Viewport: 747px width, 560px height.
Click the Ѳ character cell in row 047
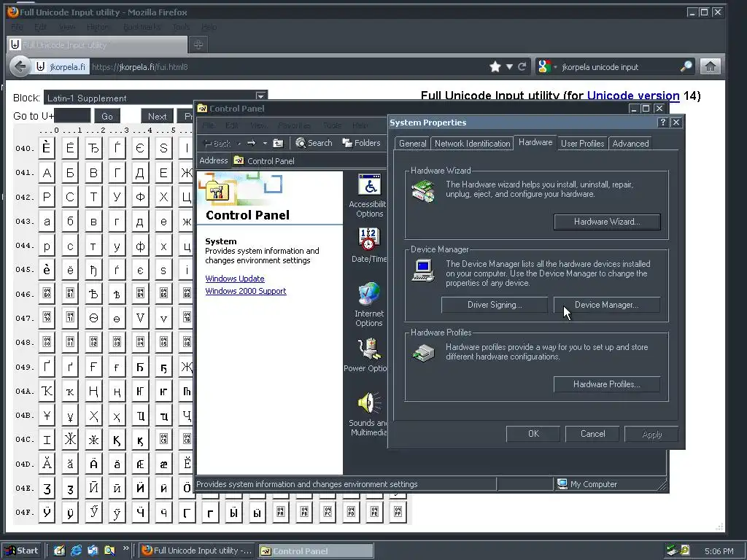(x=93, y=318)
